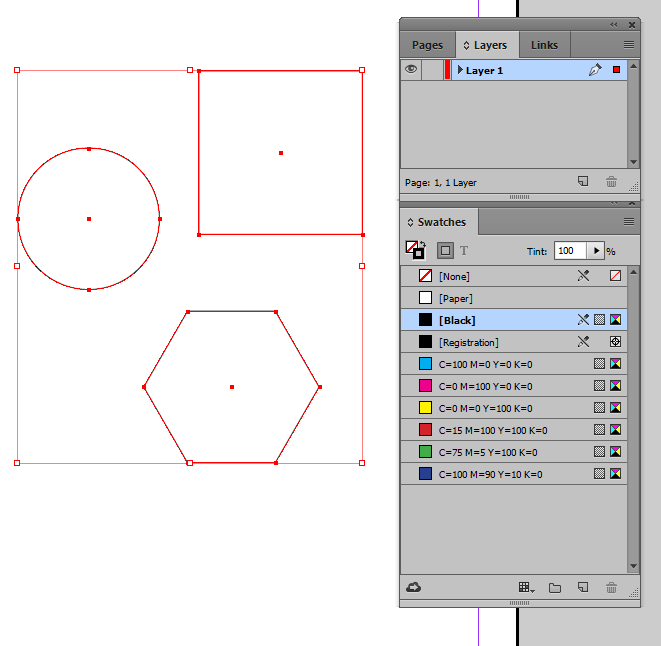Choose the yellow C=0 M=0 Y=100 K=0 swatch
Screen dimensions: 661x646
click(x=513, y=408)
